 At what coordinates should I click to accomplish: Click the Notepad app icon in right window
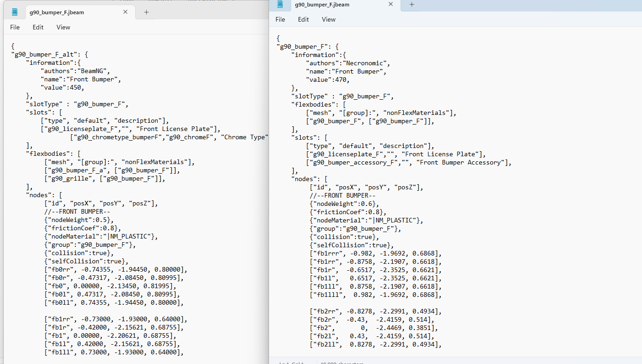[280, 5]
